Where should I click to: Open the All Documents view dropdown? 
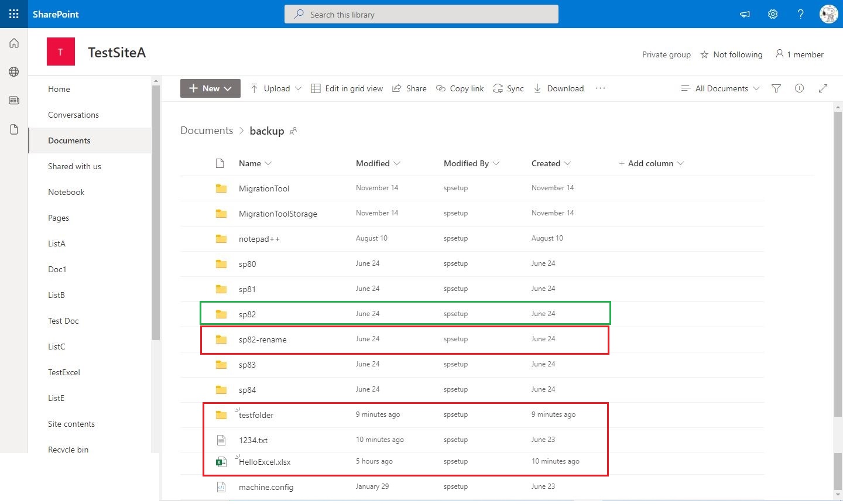coord(721,88)
